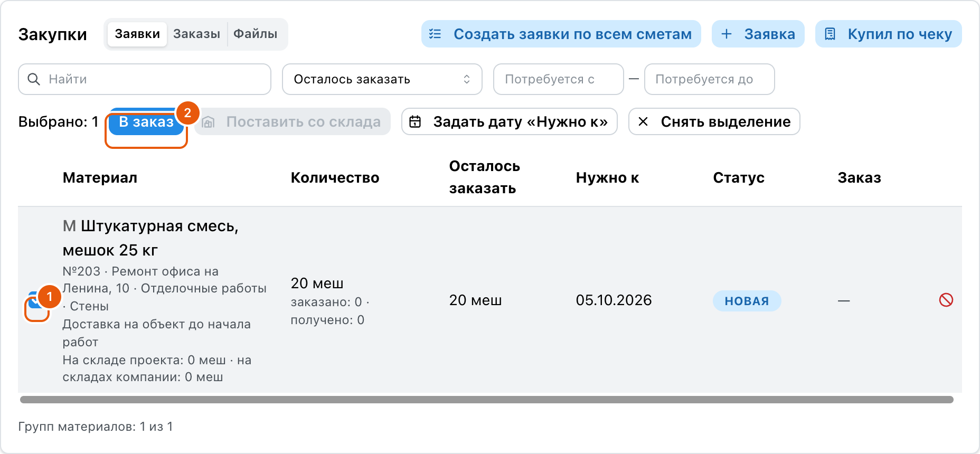Click the horizontal scrollbar under the table

486,400
